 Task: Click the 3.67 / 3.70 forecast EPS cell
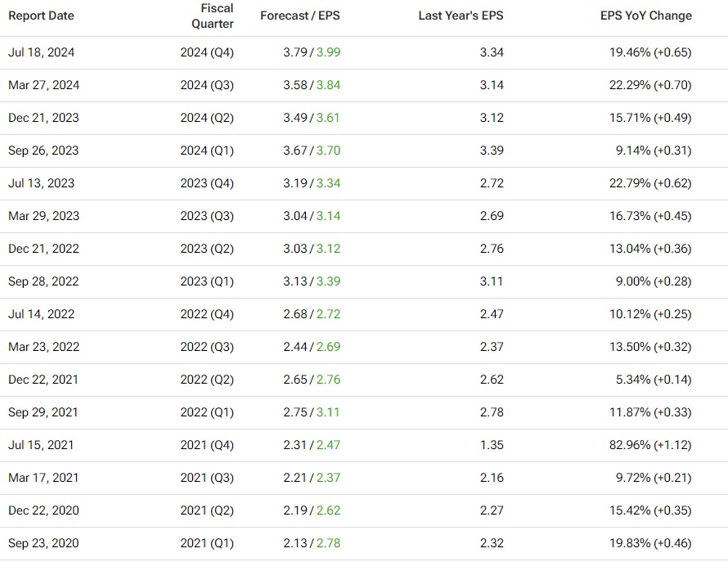pos(312,151)
